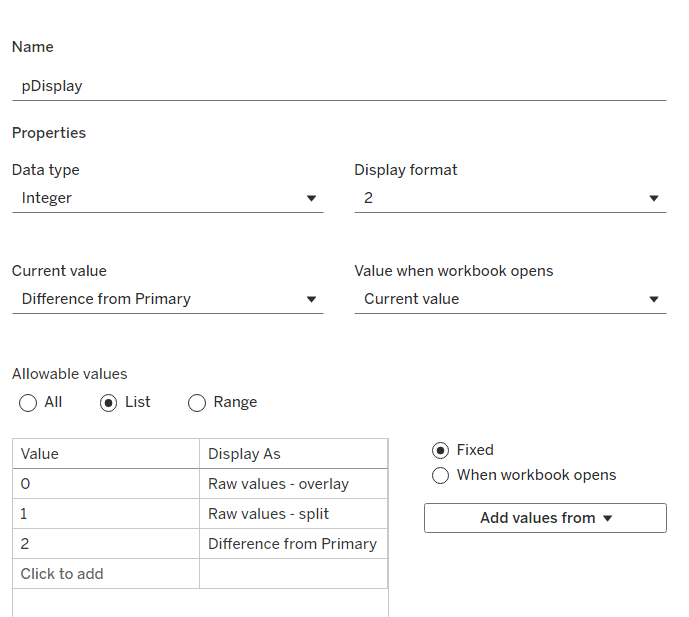Viewport: 689px width, 617px height.
Task: Choose the When workbook opens radio option
Action: (x=440, y=476)
